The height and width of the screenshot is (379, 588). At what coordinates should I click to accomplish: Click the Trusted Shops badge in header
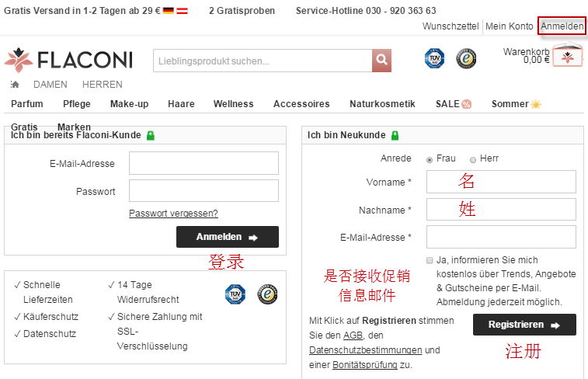(x=466, y=58)
